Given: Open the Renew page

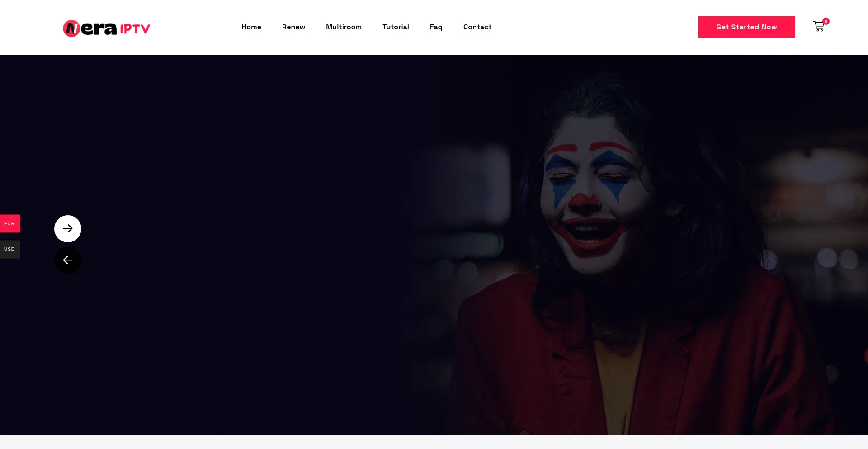Looking at the screenshot, I should click(293, 27).
